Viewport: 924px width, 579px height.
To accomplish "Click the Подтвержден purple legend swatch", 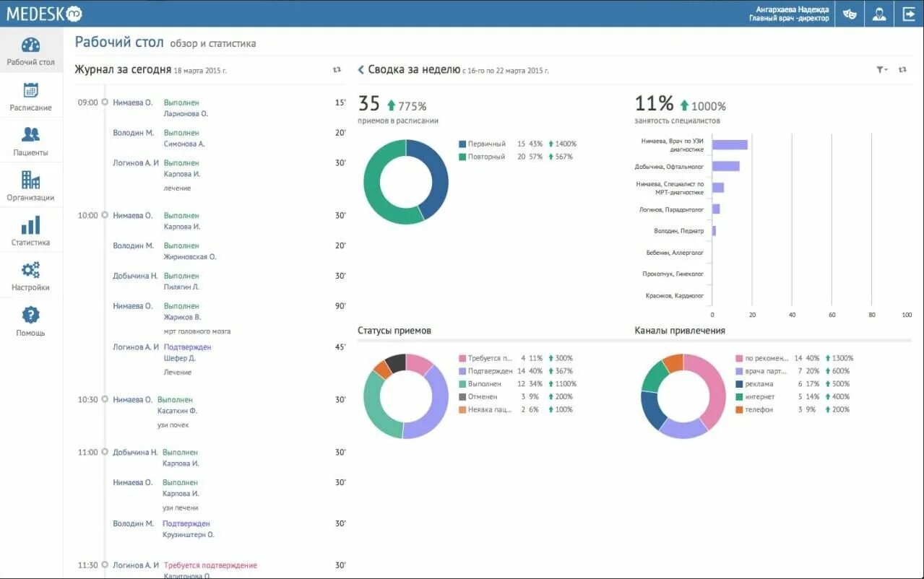I will [x=462, y=371].
